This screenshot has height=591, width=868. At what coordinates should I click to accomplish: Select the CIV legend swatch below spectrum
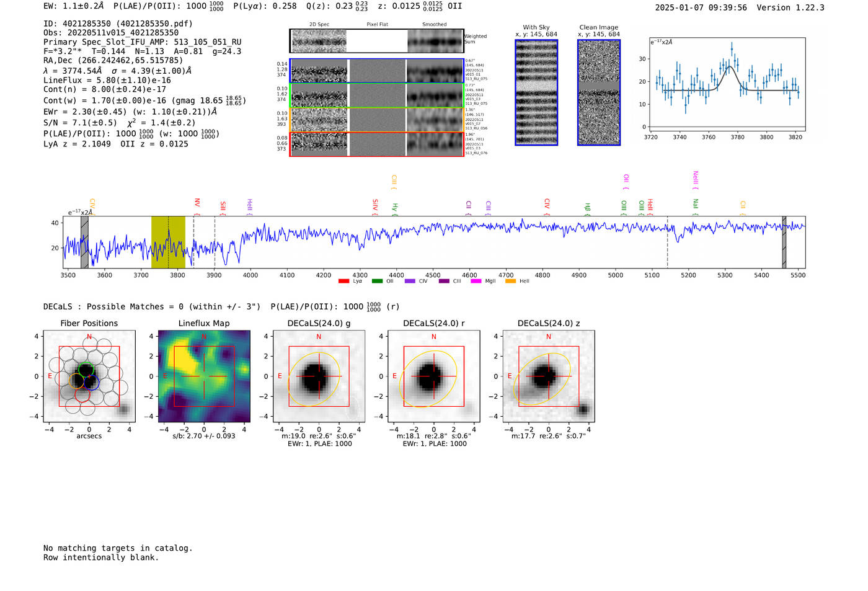coord(410,282)
